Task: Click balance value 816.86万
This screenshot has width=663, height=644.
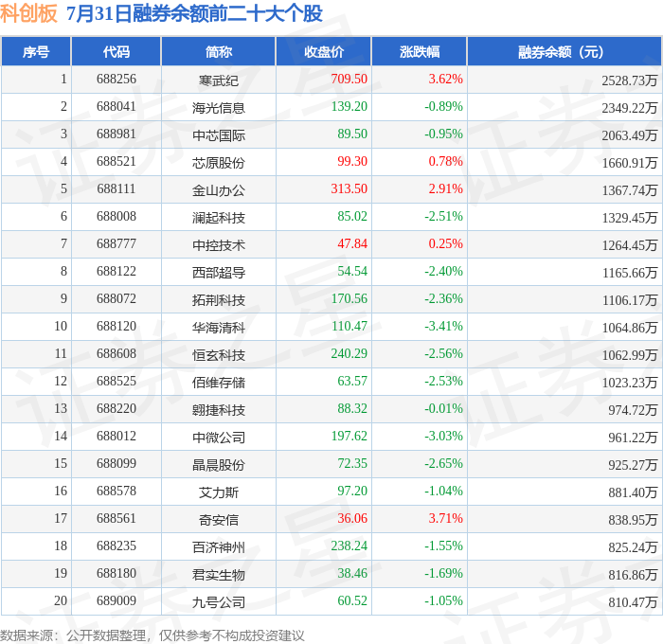Action: pyautogui.click(x=633, y=575)
